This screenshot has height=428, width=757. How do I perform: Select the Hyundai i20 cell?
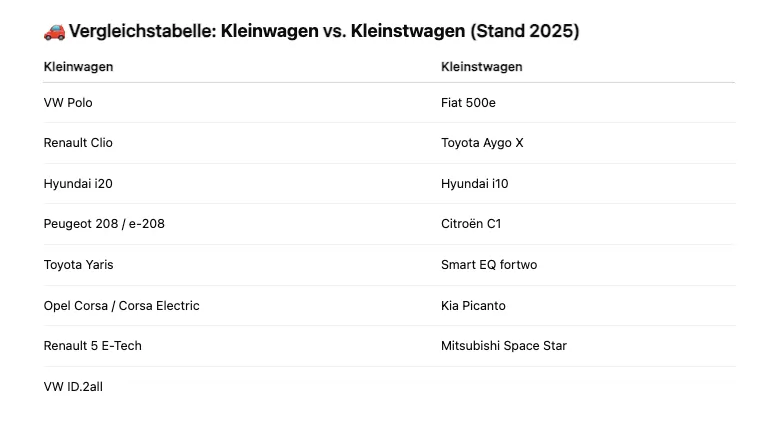[78, 184]
